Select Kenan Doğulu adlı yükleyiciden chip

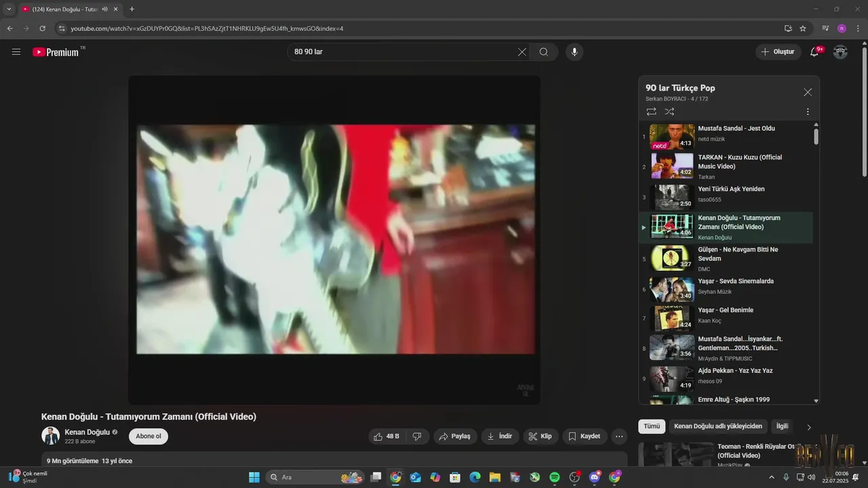click(x=718, y=426)
